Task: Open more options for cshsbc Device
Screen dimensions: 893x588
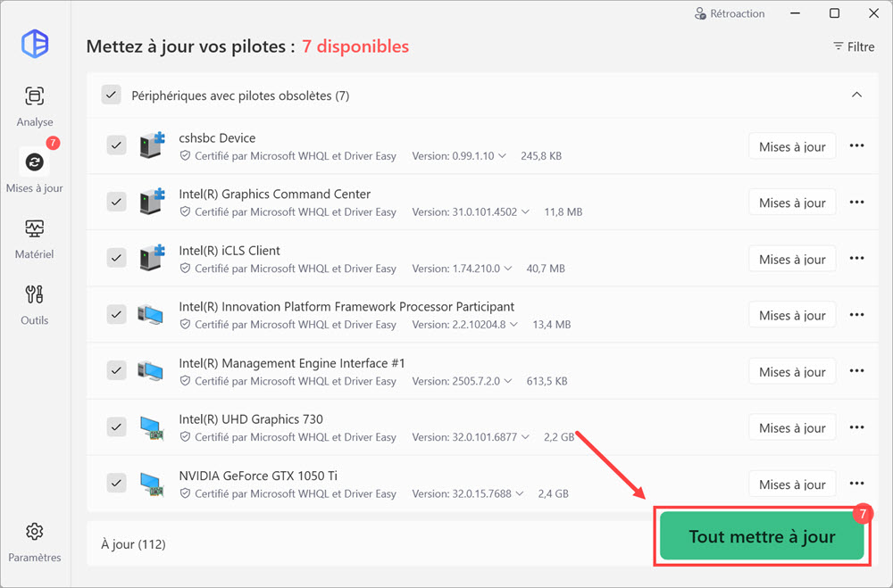Action: [856, 145]
